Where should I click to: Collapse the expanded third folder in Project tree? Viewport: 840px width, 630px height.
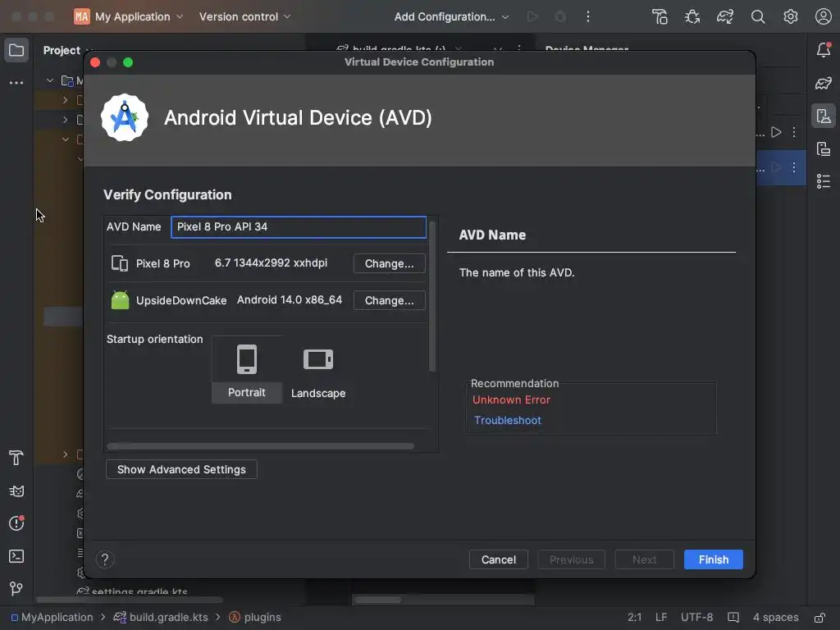coord(65,139)
